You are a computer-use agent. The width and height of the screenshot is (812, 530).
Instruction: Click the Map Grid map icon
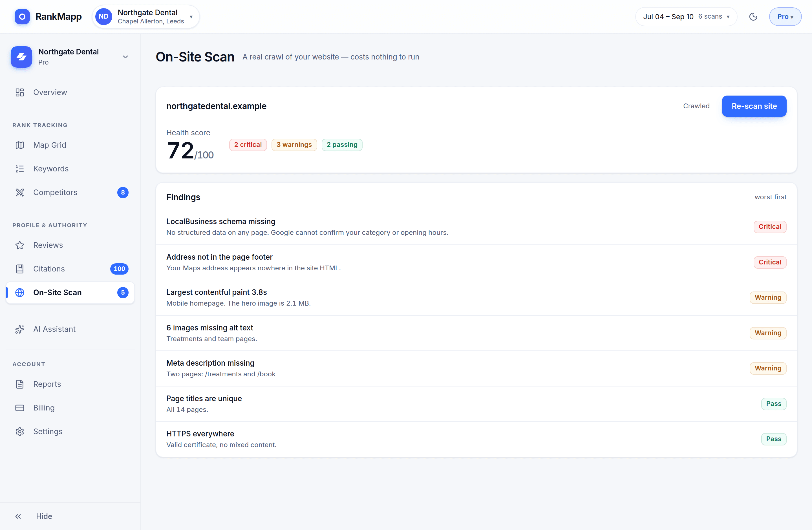pos(20,145)
